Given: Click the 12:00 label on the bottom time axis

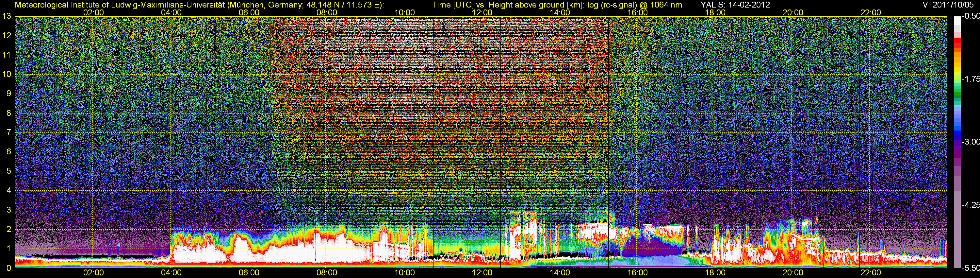Looking at the screenshot, I should pos(482,273).
